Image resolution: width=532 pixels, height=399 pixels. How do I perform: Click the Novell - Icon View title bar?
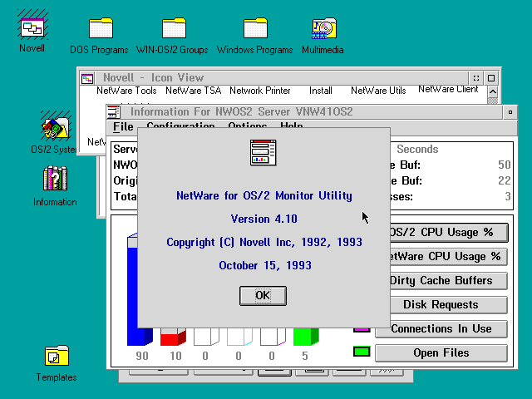pos(282,78)
